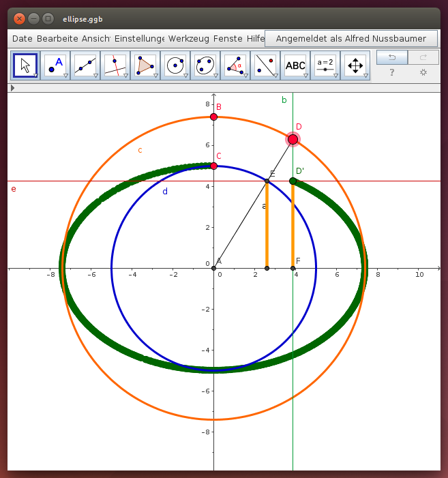Screen dimensions: 448x478
Task: Click Angemeldet als Alfred Nussbaumer button
Action: tap(350, 38)
